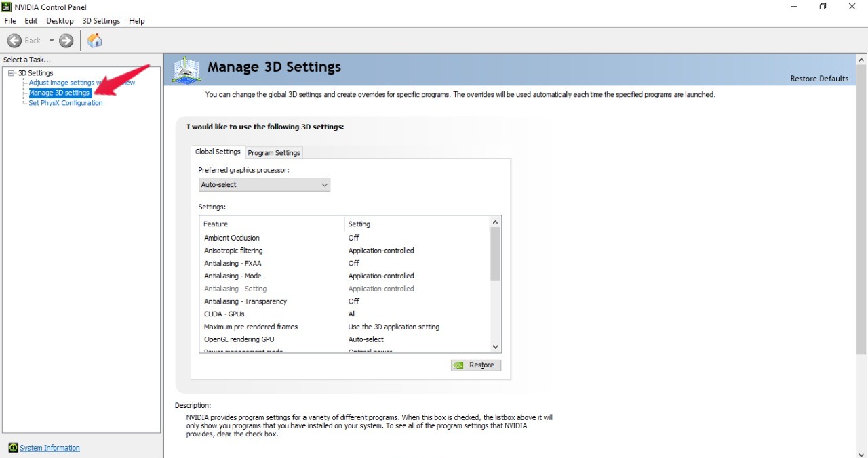Open Preferred graphics processor dropdown

(264, 184)
